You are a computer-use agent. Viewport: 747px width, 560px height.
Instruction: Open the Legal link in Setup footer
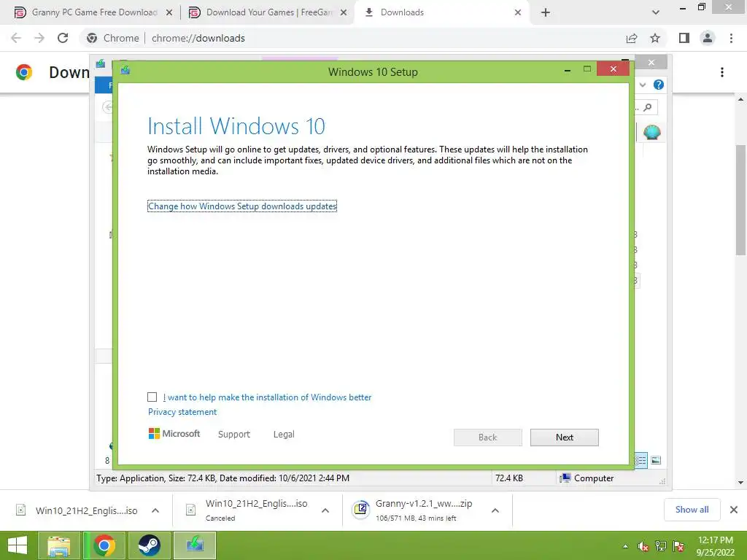(284, 435)
